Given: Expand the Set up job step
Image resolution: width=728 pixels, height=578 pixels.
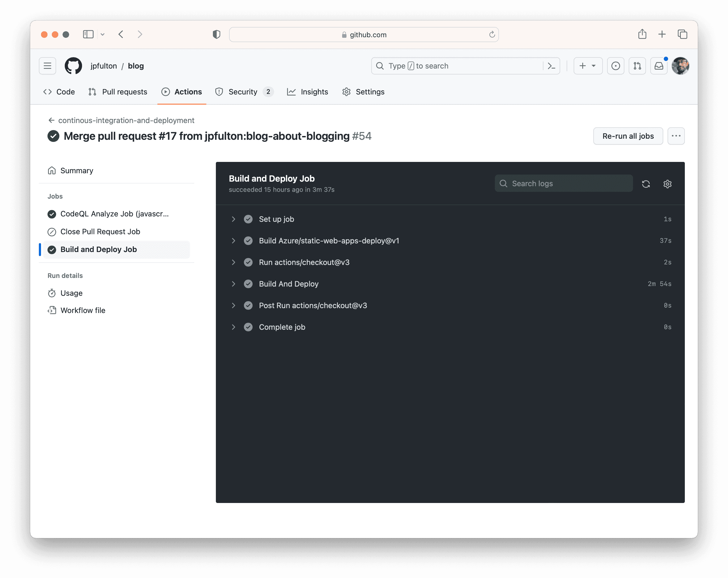Looking at the screenshot, I should click(x=233, y=219).
